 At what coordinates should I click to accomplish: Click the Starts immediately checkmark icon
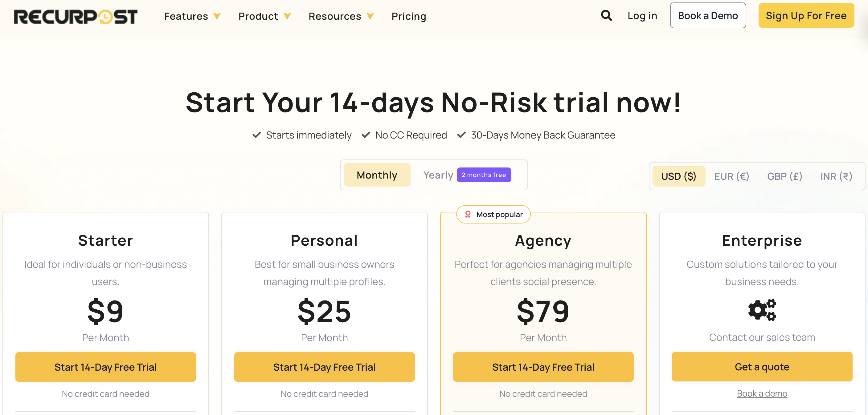pos(257,135)
